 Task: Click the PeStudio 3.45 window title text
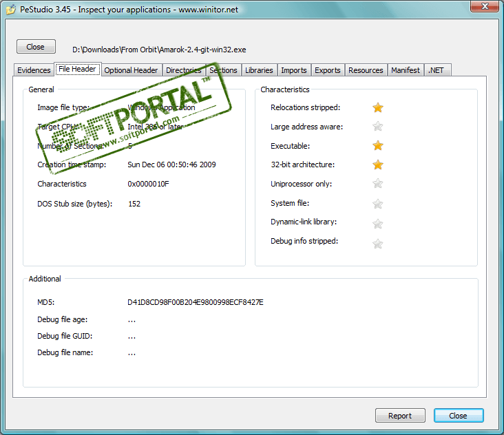point(129,10)
